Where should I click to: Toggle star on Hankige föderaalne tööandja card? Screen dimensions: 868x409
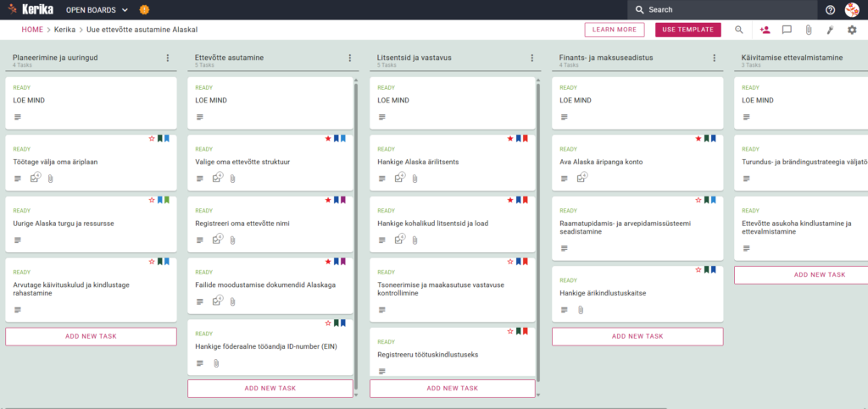click(x=328, y=323)
